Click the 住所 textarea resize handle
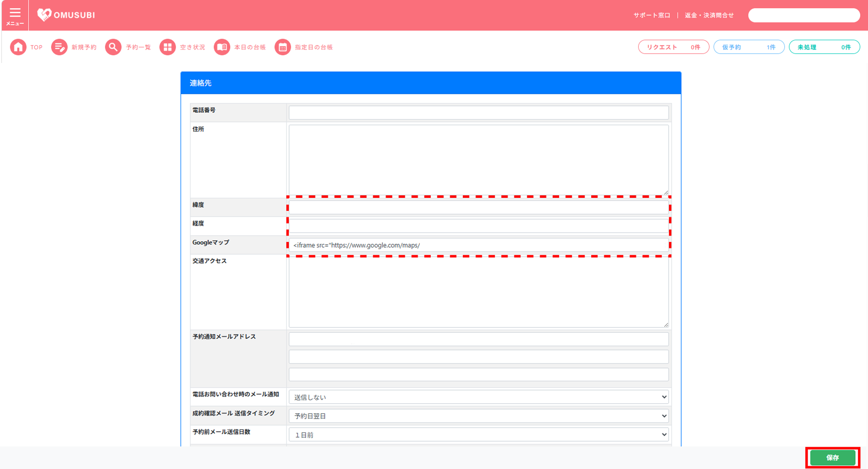 666,193
